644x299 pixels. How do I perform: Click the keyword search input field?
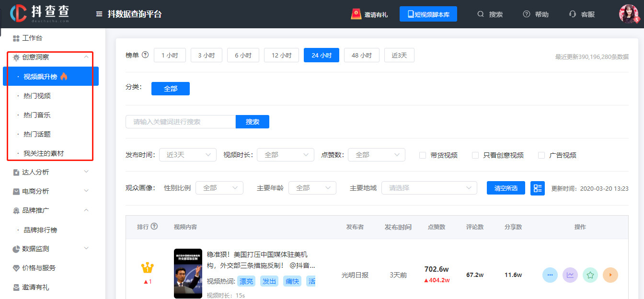point(180,122)
